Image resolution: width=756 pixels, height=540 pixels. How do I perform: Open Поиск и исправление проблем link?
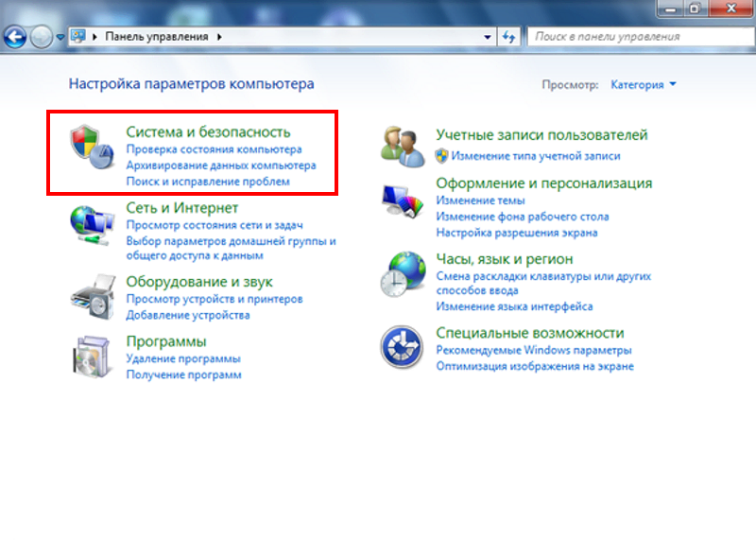208,182
